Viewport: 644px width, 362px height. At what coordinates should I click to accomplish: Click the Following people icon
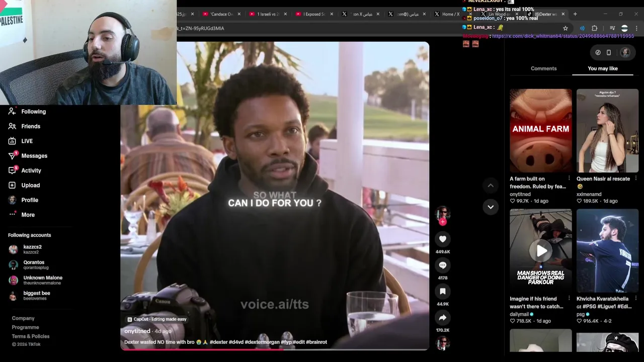coord(12,112)
